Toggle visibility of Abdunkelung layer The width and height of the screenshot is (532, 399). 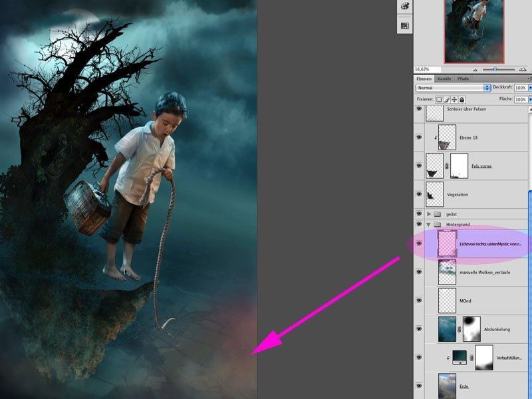(419, 329)
